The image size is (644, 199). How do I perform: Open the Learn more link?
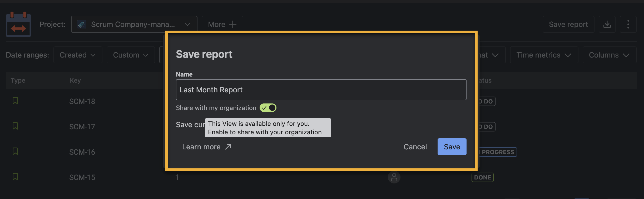tap(207, 147)
